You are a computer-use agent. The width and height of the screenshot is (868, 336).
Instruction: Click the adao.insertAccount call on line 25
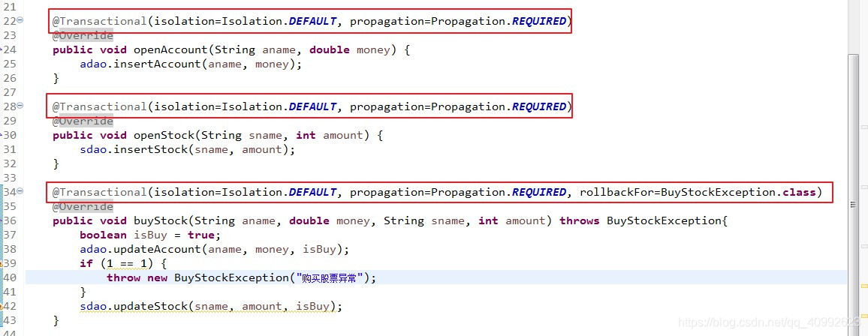click(x=191, y=64)
